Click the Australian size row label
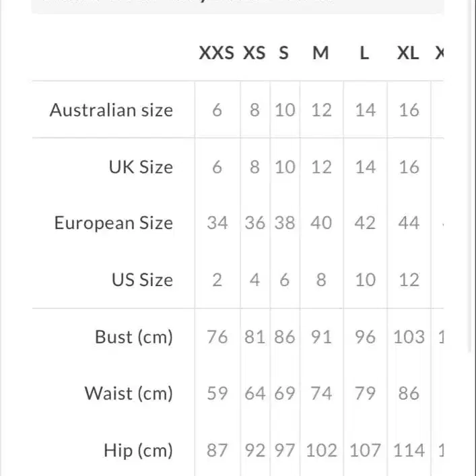The width and height of the screenshot is (476, 476). [111, 110]
